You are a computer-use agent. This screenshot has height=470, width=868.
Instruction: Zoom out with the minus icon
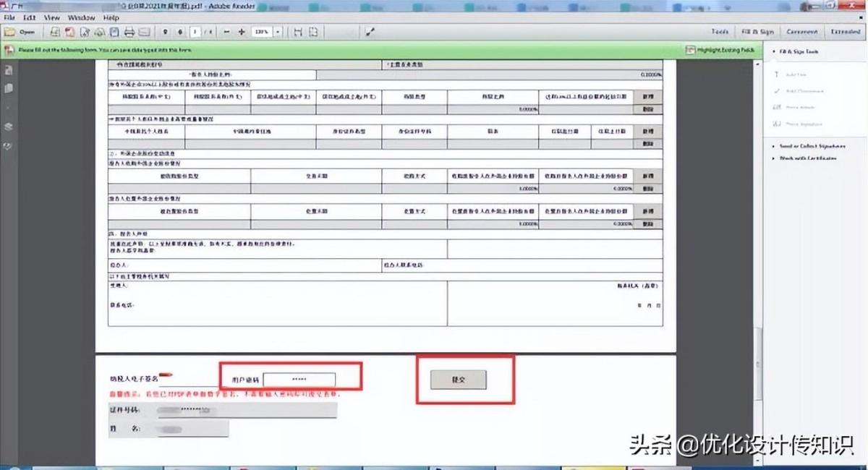click(226, 32)
